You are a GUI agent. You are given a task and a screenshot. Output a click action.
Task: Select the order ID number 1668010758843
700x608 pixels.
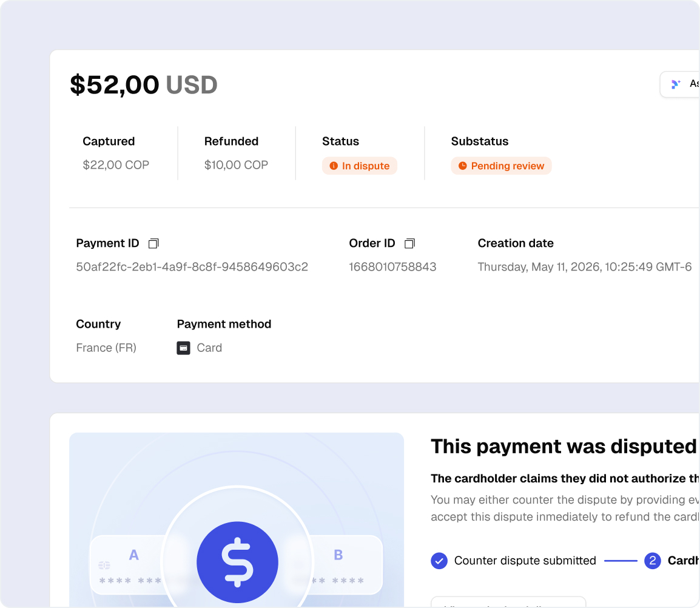click(x=392, y=267)
